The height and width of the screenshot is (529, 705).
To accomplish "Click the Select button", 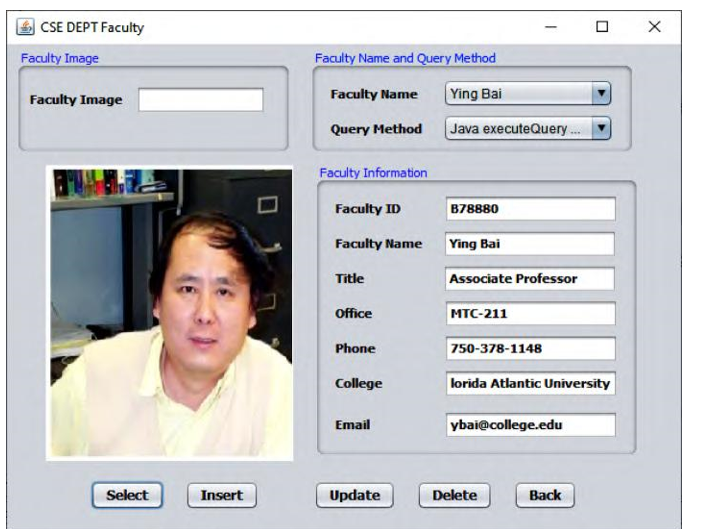I will pyautogui.click(x=127, y=495).
